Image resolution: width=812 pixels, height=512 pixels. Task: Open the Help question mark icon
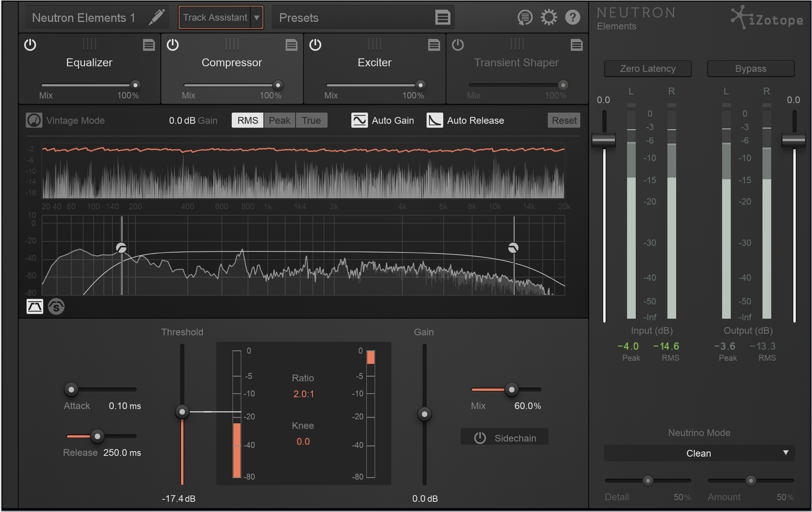(572, 18)
